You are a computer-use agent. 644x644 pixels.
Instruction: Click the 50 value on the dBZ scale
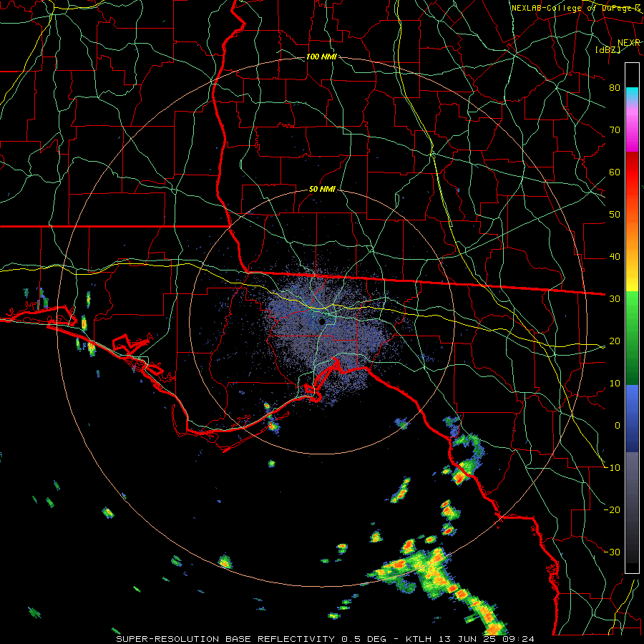(615, 215)
